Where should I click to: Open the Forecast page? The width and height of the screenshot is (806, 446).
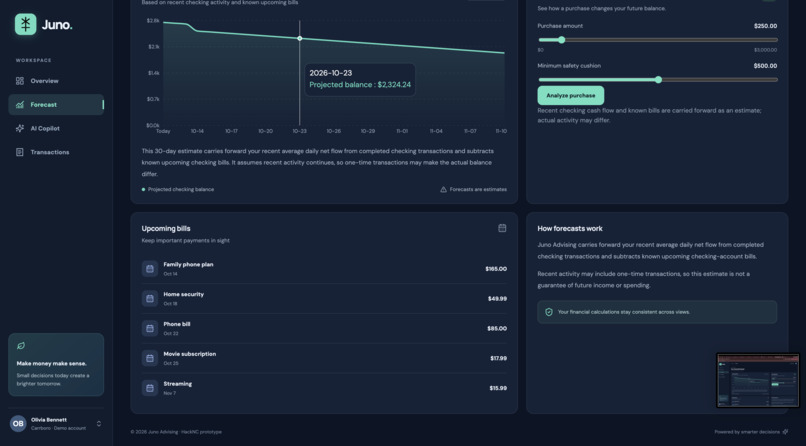pyautogui.click(x=56, y=105)
